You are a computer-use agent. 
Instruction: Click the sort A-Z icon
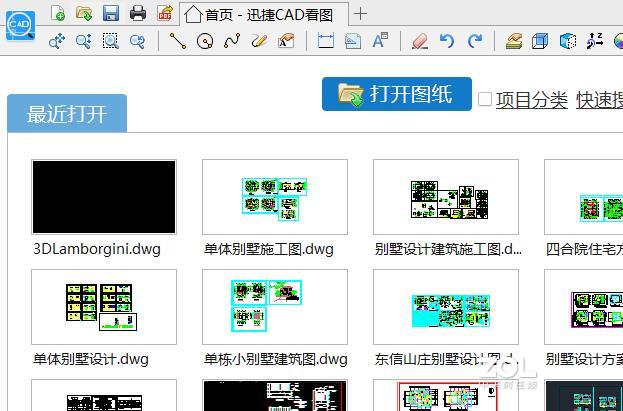pyautogui.click(x=595, y=41)
